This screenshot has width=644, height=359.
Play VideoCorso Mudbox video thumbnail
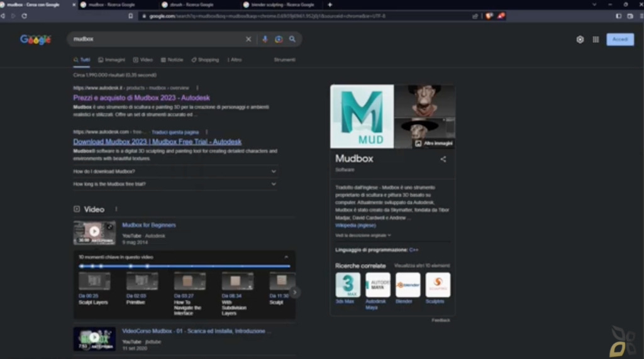click(94, 338)
